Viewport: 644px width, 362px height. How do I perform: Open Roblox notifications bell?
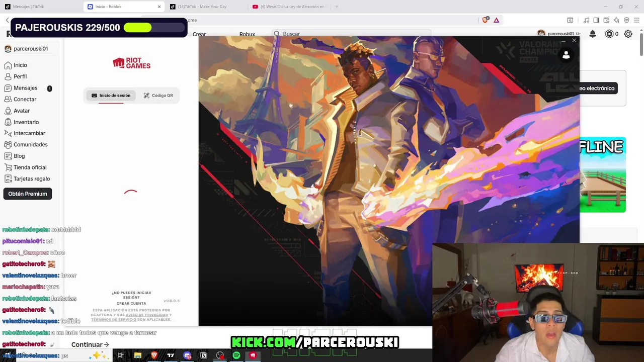pos(593,34)
